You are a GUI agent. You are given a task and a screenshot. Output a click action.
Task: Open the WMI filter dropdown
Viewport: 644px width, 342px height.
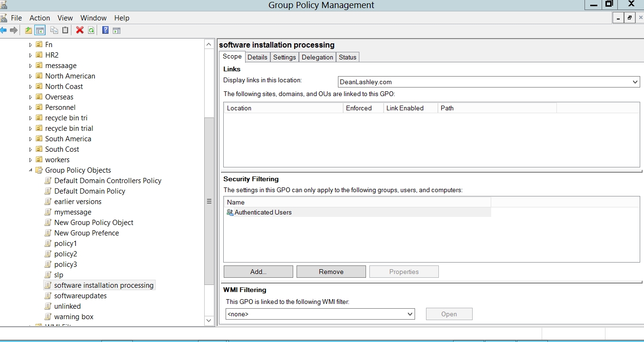point(410,314)
